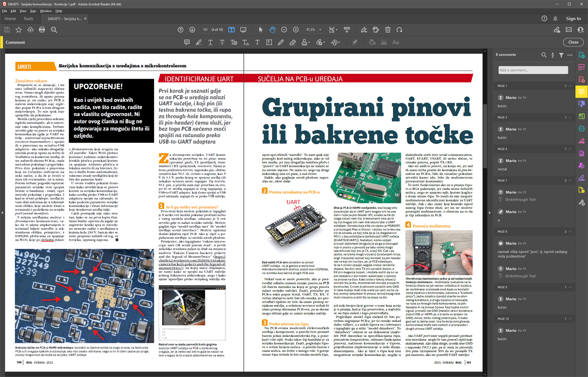Delete with the trash can icon
This screenshot has height=377, width=588.
coord(388,30)
